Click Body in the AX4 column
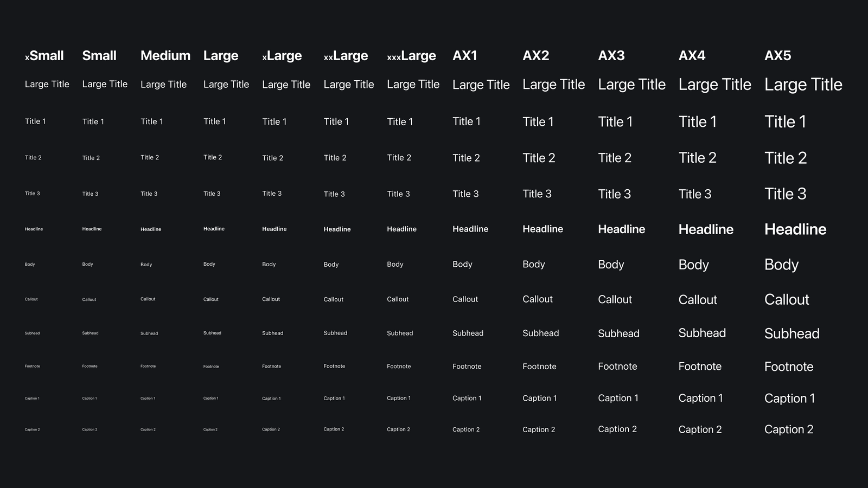The height and width of the screenshot is (488, 868). tap(693, 265)
